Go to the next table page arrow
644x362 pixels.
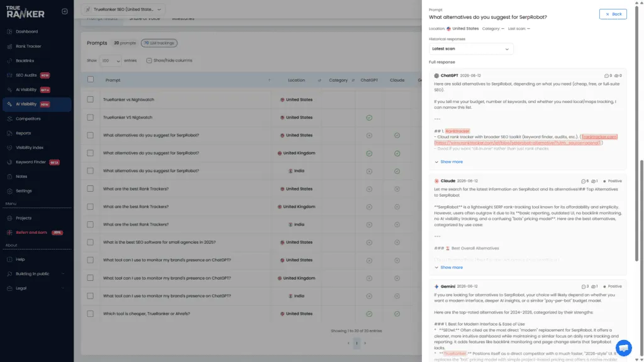coord(365,343)
